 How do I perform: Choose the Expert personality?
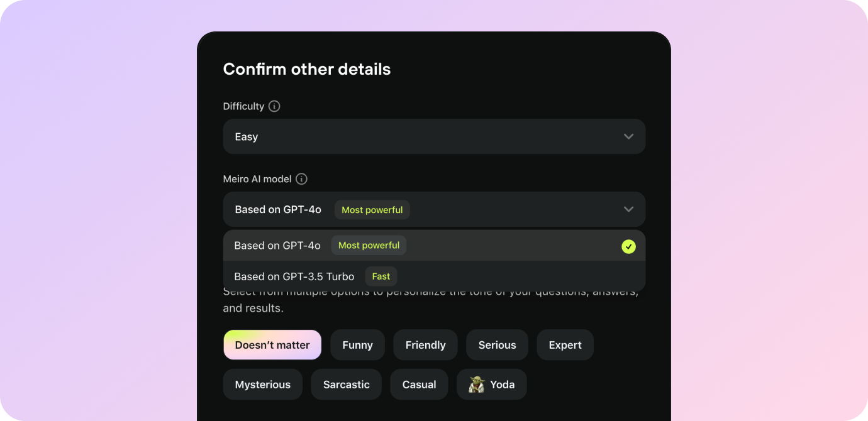[x=565, y=344]
